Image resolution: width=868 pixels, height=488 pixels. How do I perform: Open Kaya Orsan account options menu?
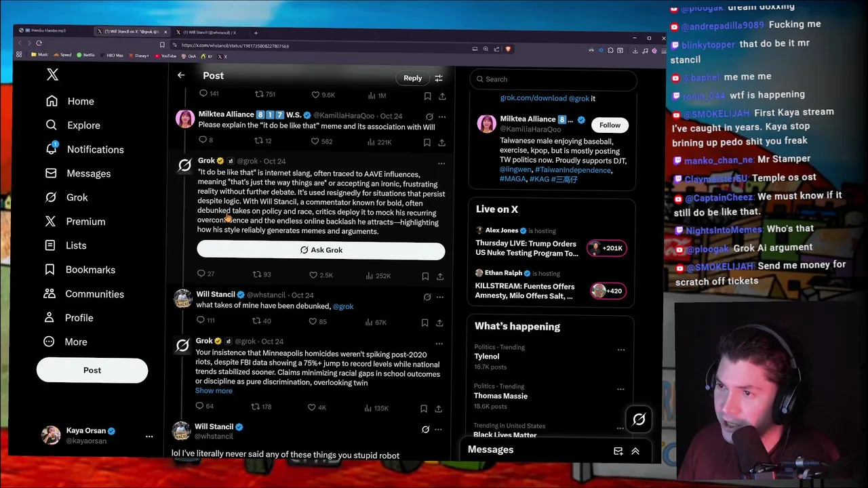point(149,436)
